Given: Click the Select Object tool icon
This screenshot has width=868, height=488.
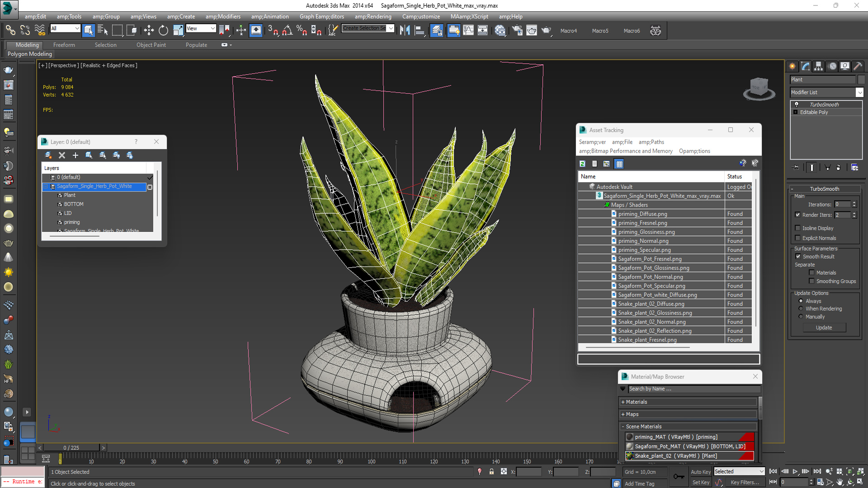Looking at the screenshot, I should tap(88, 31).
